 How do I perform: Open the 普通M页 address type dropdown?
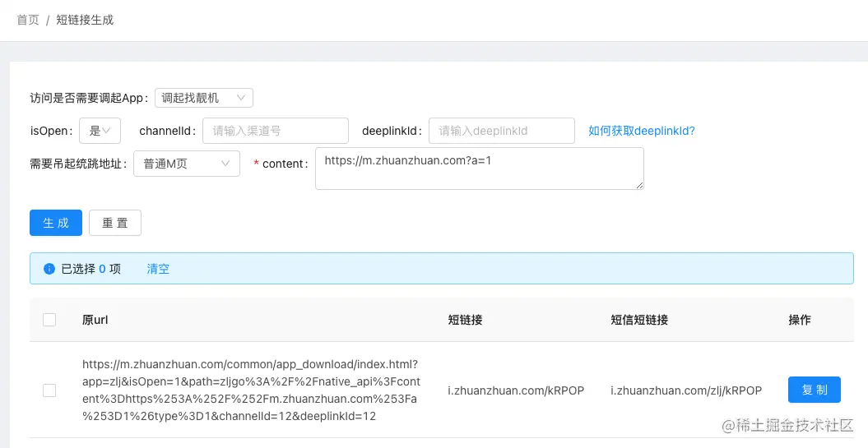(187, 164)
